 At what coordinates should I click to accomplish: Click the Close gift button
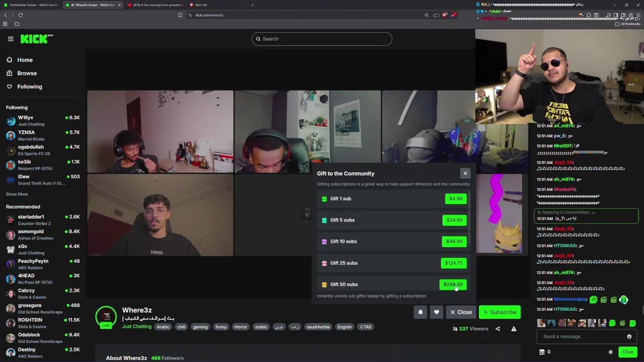pyautogui.click(x=461, y=312)
